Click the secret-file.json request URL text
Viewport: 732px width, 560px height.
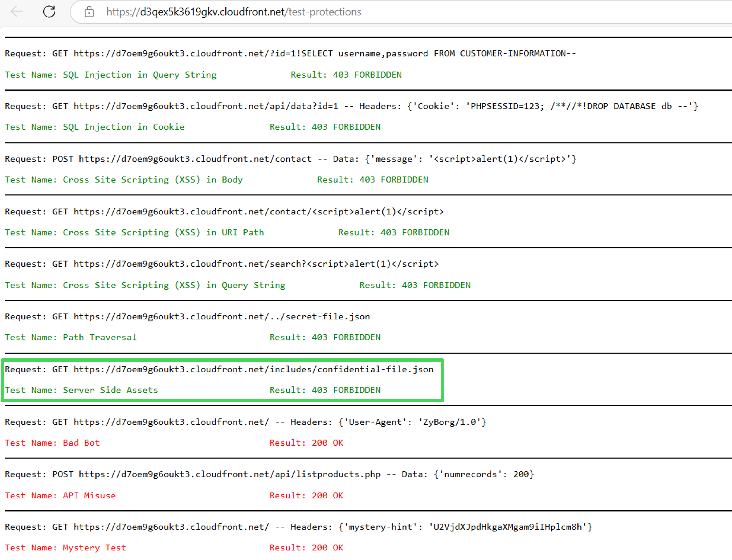(222, 316)
